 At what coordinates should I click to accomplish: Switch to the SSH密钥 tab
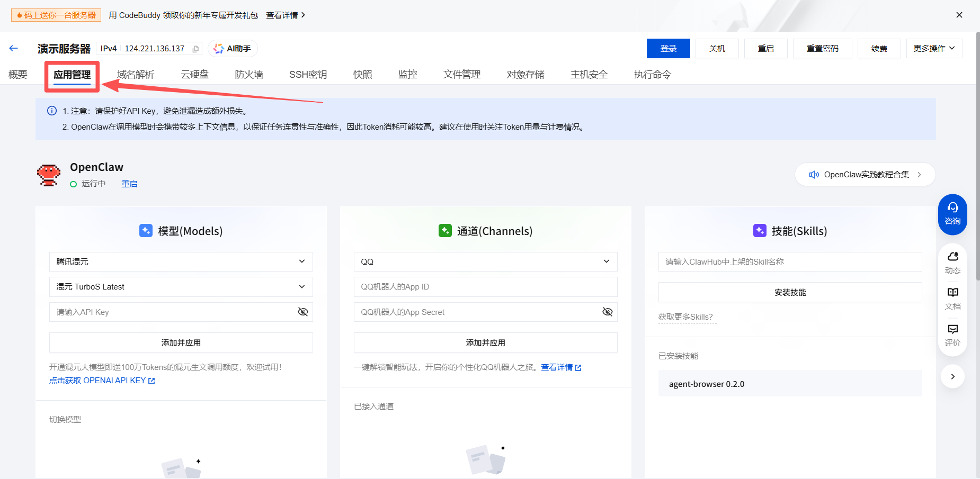click(x=308, y=75)
